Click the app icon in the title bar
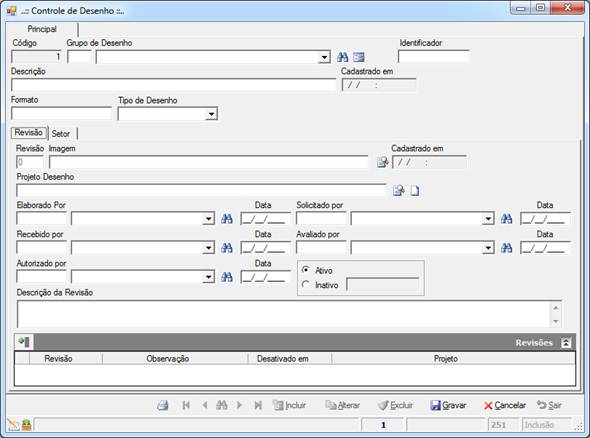Viewport: 590px width, 438px height. [11, 11]
